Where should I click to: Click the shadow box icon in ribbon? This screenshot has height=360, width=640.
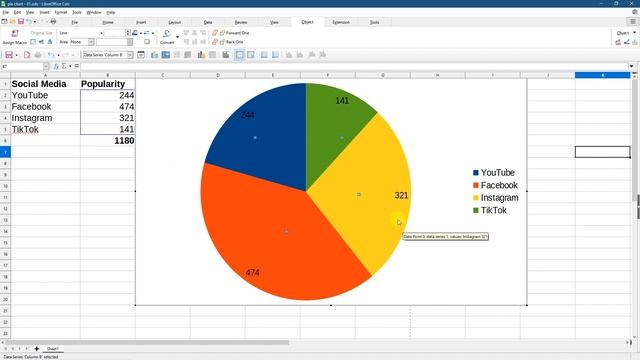[147, 42]
